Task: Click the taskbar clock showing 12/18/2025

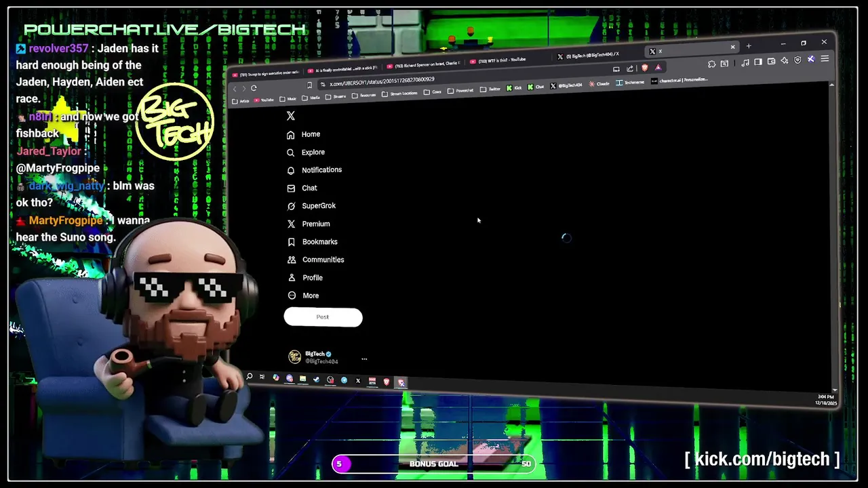Action: (x=827, y=400)
